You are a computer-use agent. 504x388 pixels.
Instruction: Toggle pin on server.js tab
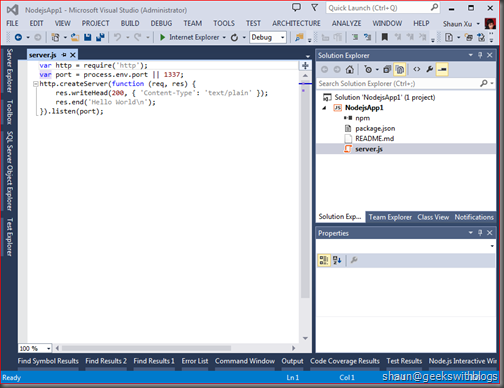[x=64, y=55]
